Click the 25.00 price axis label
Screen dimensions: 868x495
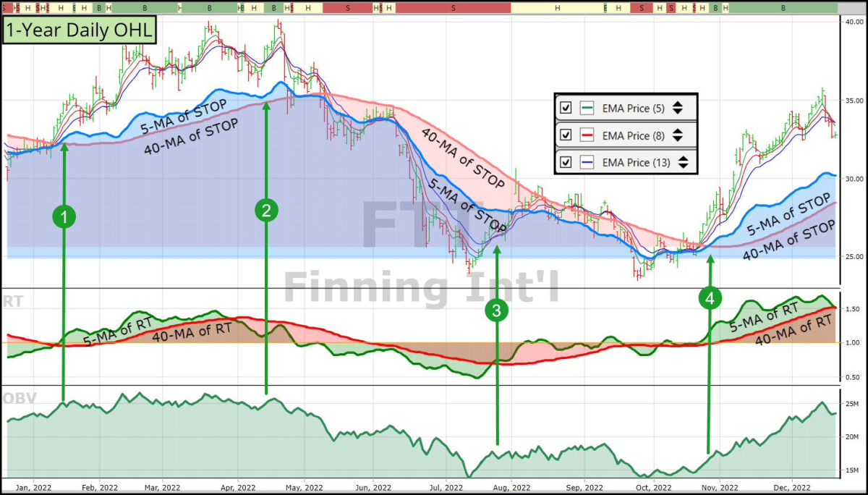coord(854,256)
